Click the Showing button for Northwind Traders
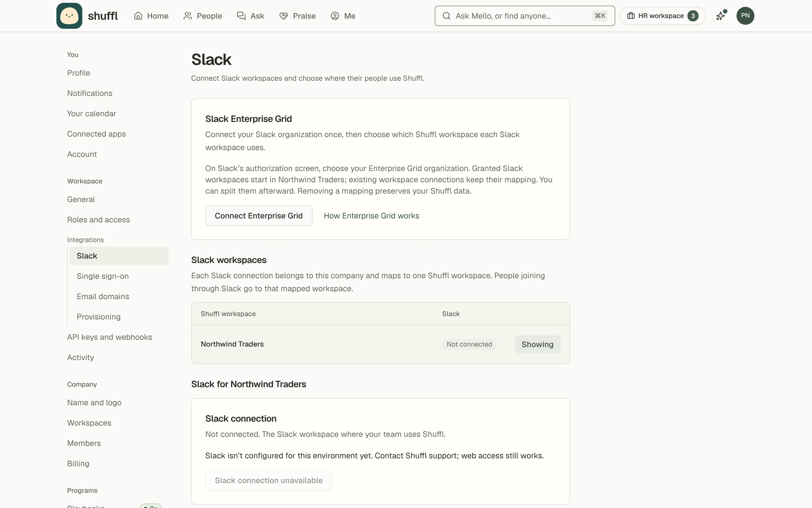812x508 pixels. point(537,344)
